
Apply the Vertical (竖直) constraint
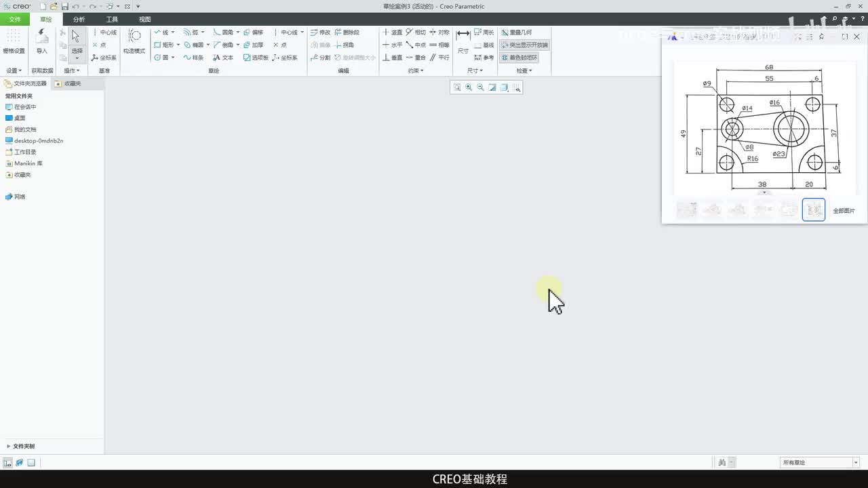point(392,33)
